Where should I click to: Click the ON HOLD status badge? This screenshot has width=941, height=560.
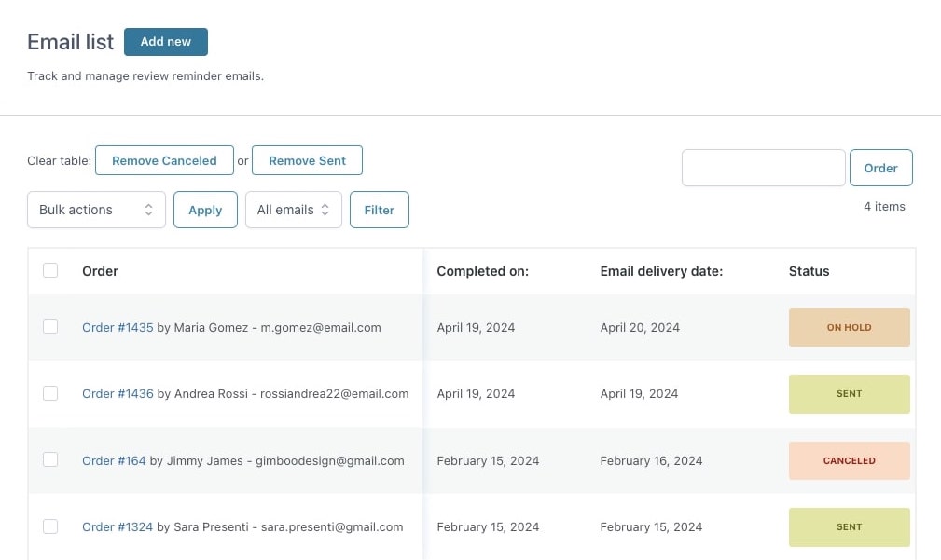pos(849,328)
